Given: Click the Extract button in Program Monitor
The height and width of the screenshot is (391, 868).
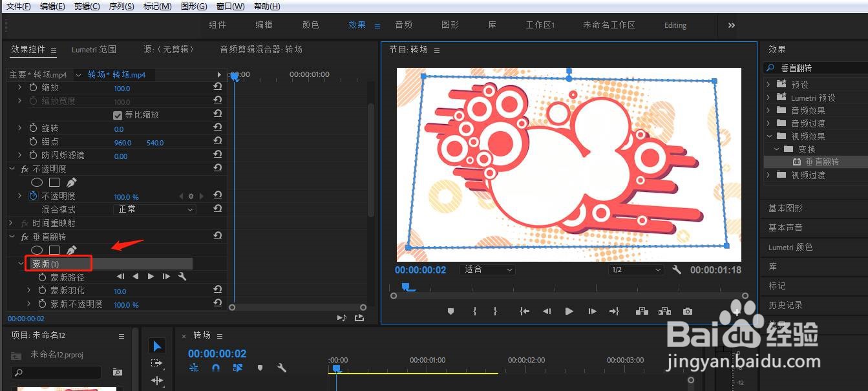Looking at the screenshot, I should click(664, 311).
